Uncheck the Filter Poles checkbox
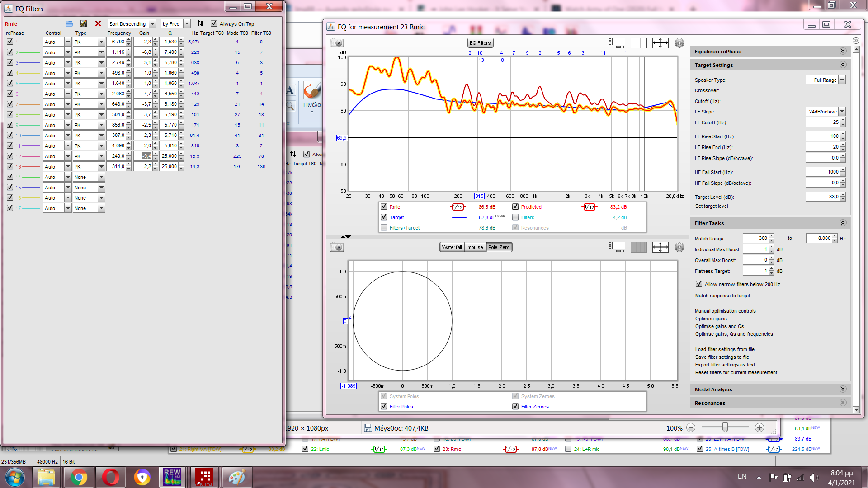868x488 pixels. 384,406
